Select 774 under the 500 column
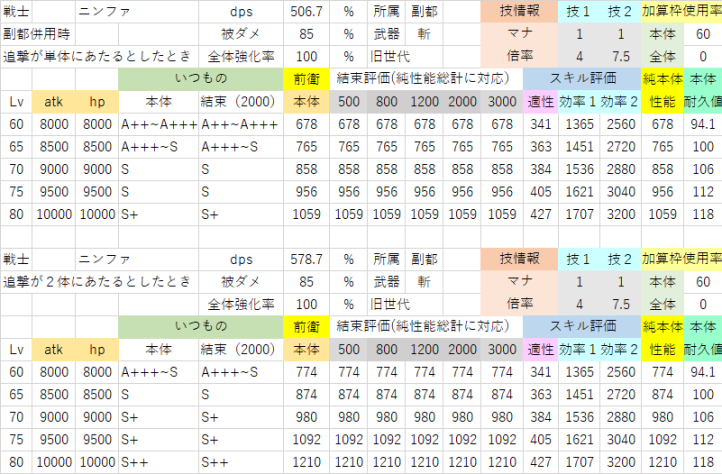This screenshot has width=722, height=474. click(349, 372)
